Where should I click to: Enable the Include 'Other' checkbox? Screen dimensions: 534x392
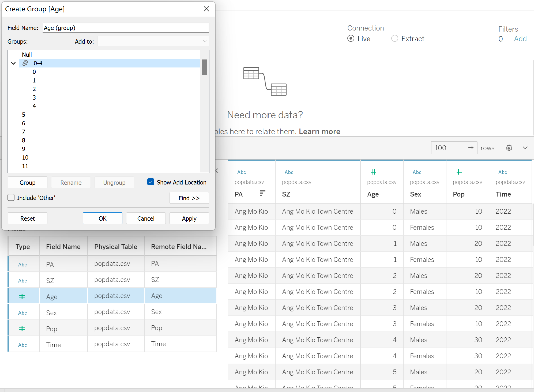coord(11,198)
